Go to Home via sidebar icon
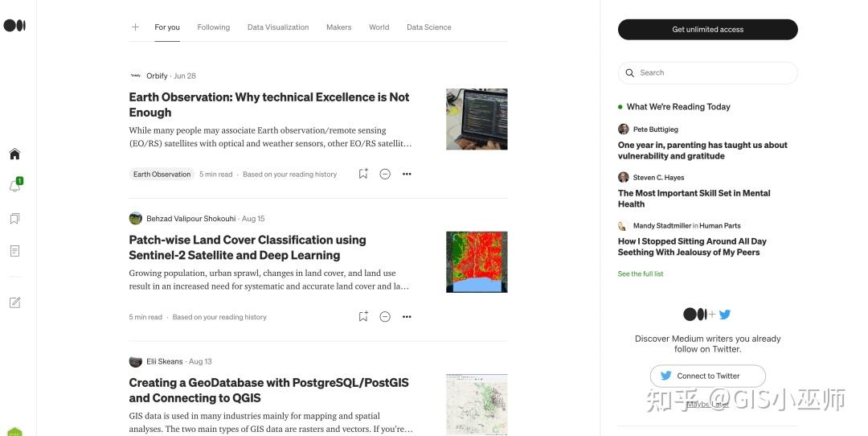 click(x=14, y=154)
